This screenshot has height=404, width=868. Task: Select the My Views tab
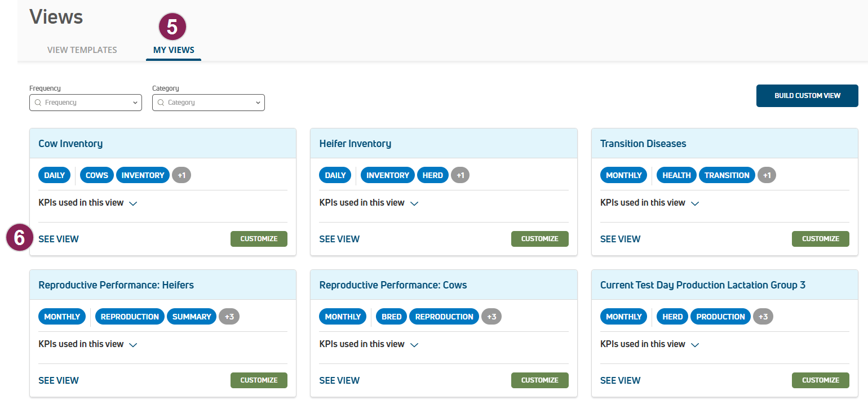(174, 50)
